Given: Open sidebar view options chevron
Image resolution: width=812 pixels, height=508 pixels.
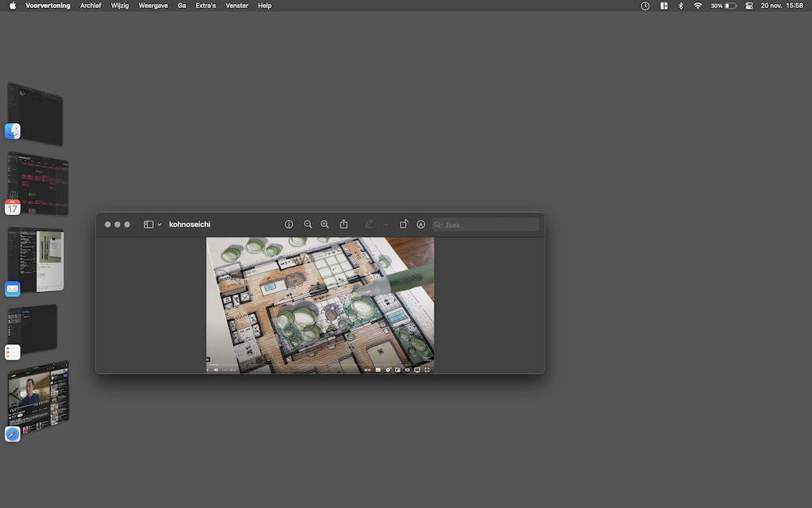Looking at the screenshot, I should 159,225.
